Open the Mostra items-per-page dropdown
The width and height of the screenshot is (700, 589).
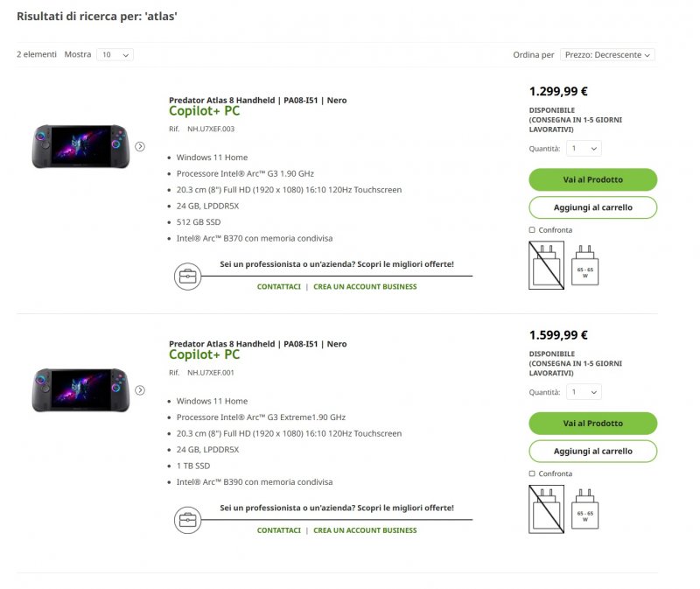click(115, 54)
